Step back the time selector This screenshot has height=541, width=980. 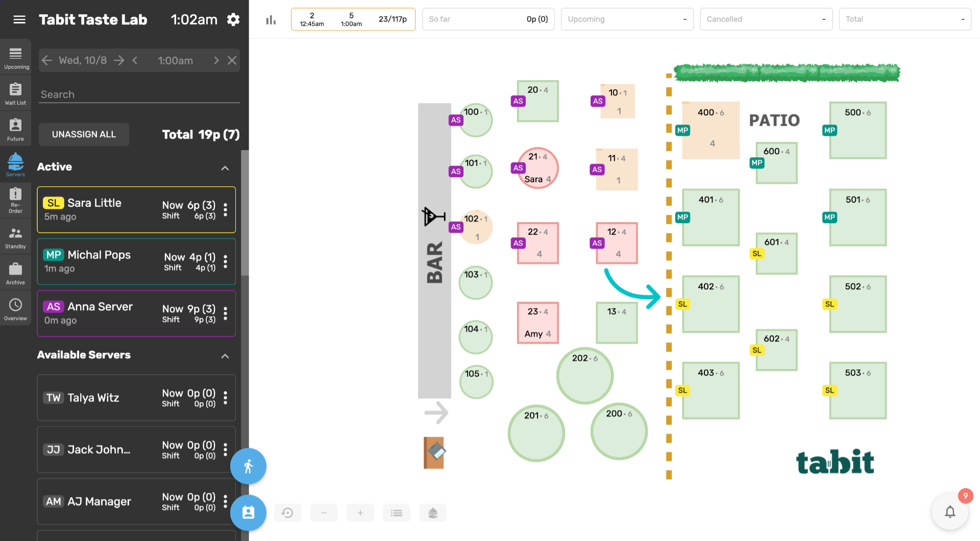(x=135, y=60)
